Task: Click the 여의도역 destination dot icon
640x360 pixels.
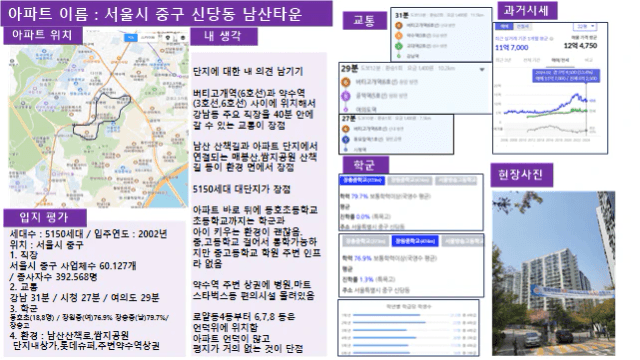Action: click(346, 109)
